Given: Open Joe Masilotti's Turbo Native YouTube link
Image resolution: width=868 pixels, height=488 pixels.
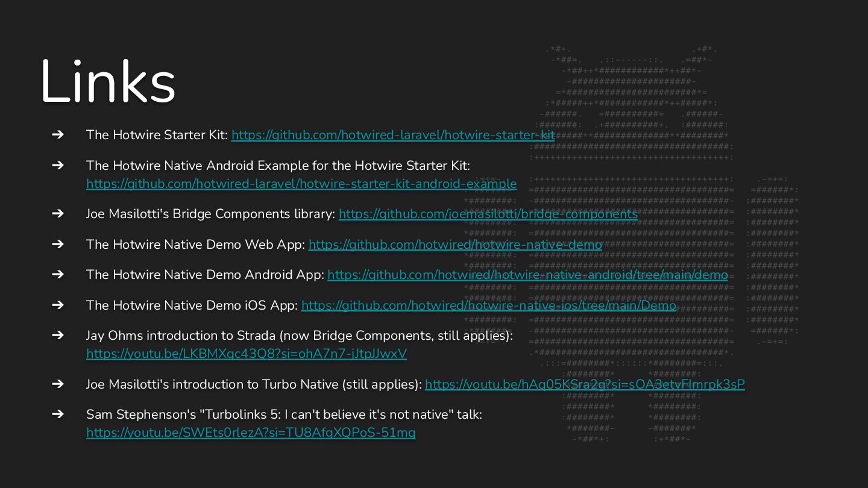Looking at the screenshot, I should pos(585,384).
